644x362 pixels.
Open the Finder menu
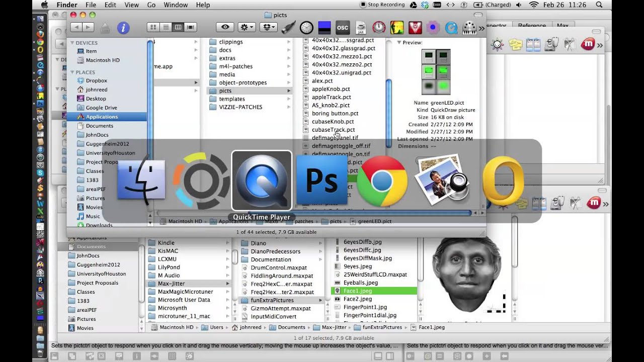[67, 5]
